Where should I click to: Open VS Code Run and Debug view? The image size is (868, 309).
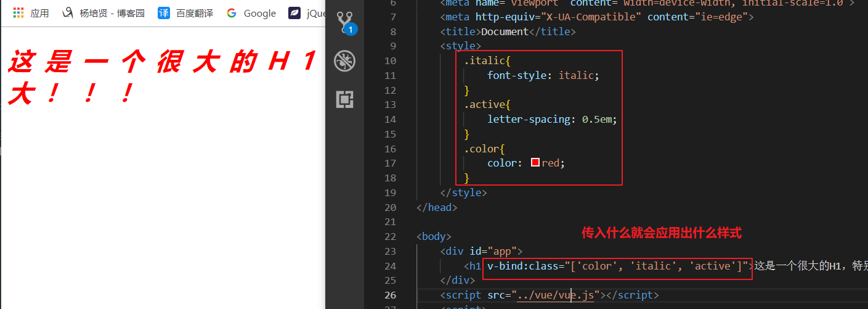[x=345, y=60]
